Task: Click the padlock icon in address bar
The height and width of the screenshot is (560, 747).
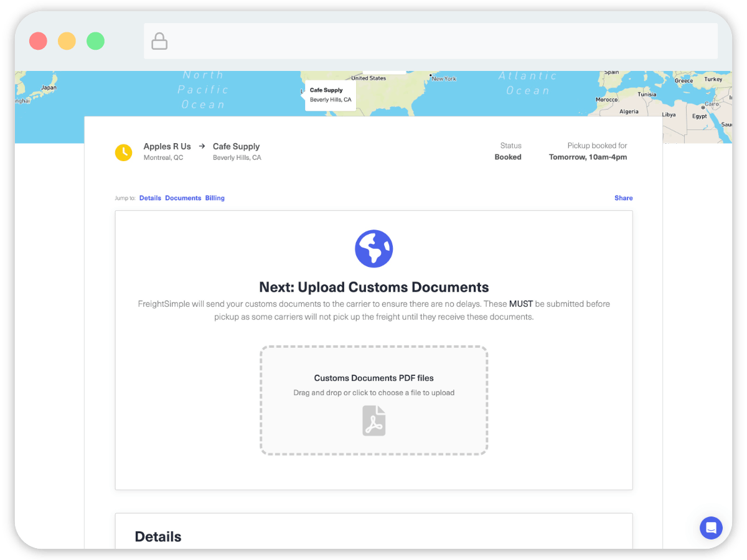Action: tap(159, 42)
